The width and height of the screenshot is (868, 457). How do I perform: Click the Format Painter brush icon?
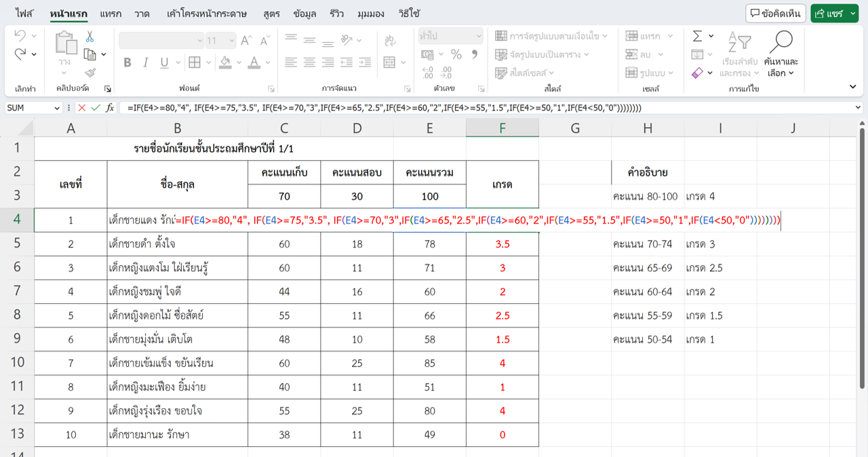point(90,73)
